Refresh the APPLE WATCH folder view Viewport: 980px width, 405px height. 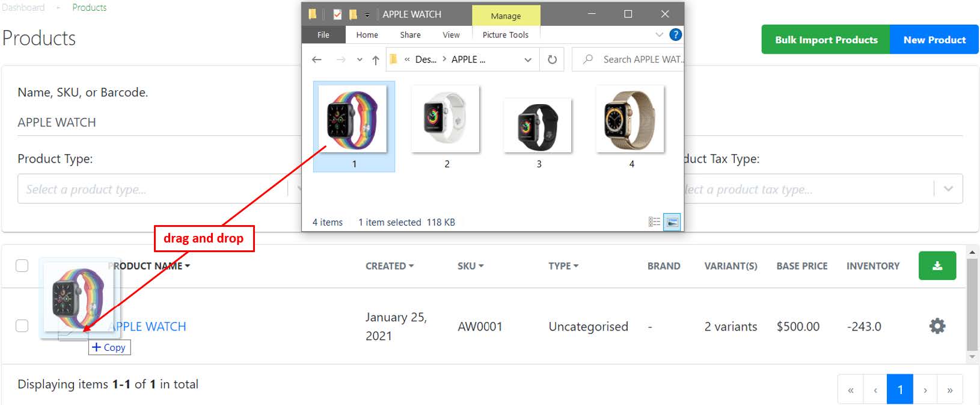tap(552, 60)
